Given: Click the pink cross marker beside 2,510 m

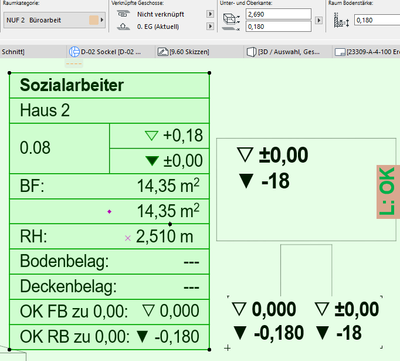Looking at the screenshot, I should [128, 238].
